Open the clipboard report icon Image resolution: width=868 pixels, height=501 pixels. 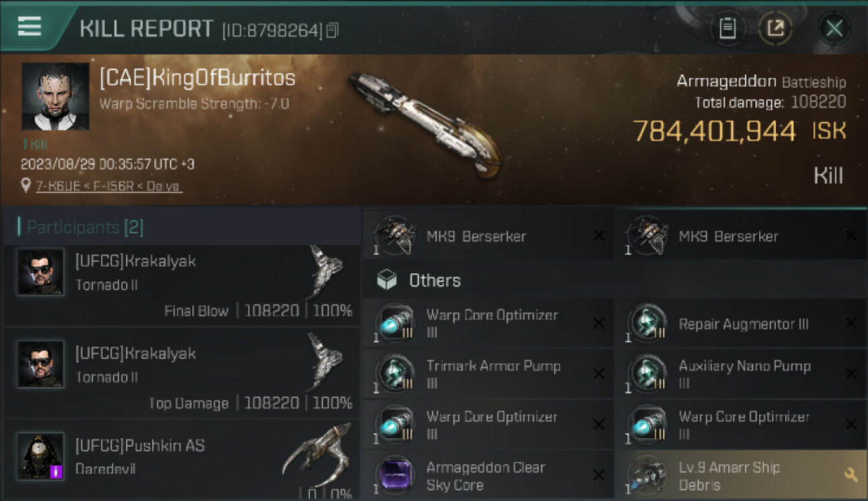tap(727, 28)
